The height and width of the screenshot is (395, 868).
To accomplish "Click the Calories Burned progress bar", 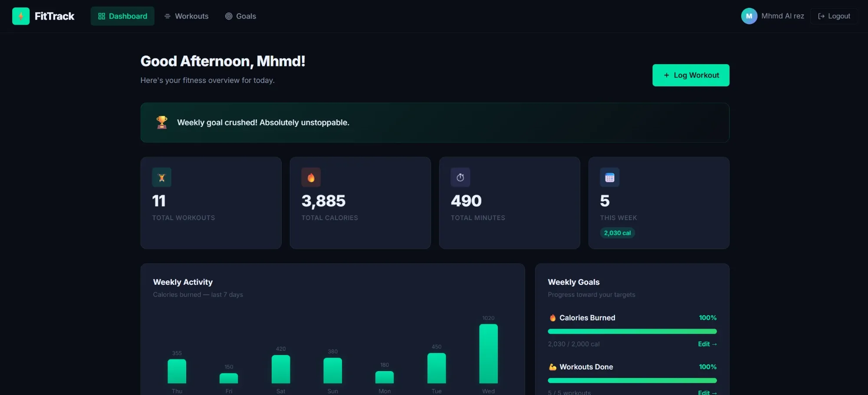I will (632, 331).
